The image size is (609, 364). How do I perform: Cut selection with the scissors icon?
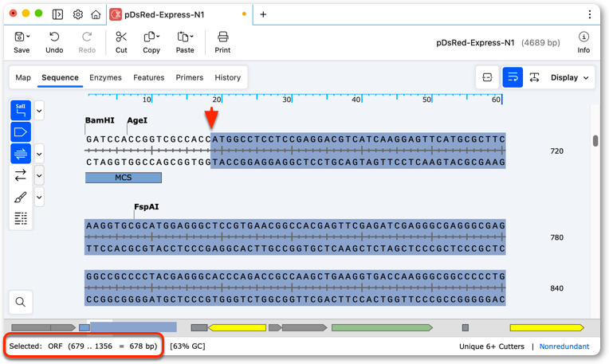[x=121, y=37]
